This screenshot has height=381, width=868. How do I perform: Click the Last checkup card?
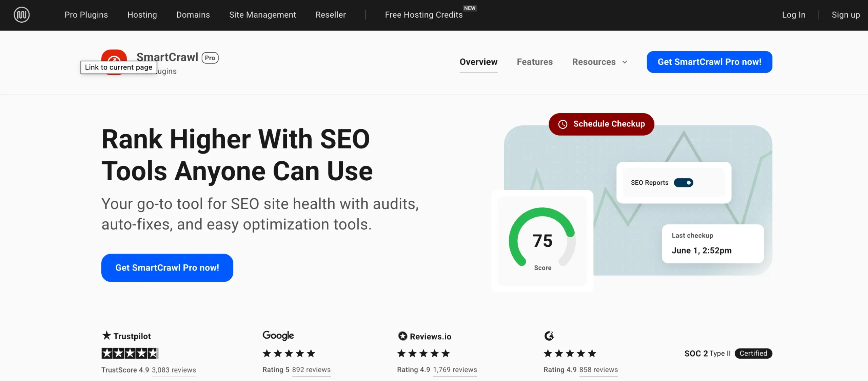pyautogui.click(x=712, y=244)
